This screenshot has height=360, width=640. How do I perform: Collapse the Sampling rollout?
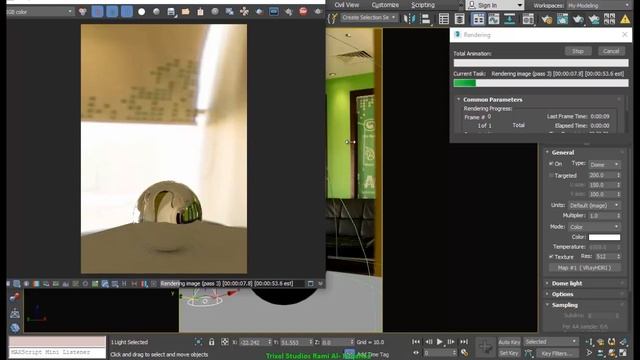[564, 305]
